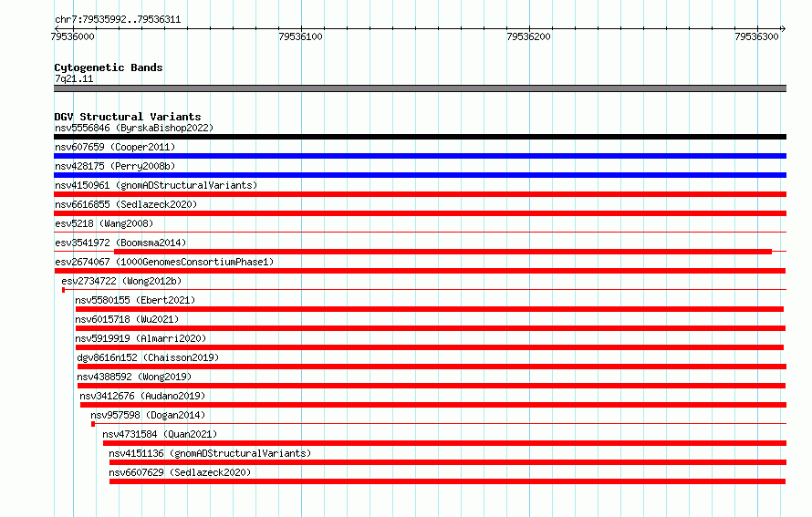
Task: Click the red nsv3412676 Audano2019 bar
Action: click(x=433, y=405)
